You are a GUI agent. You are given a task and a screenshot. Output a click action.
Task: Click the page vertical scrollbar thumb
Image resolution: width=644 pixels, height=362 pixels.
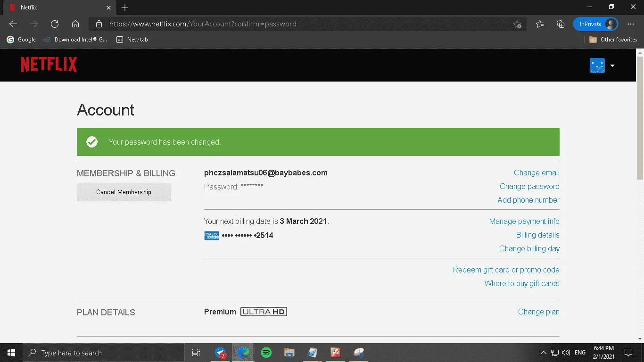pyautogui.click(x=640, y=118)
